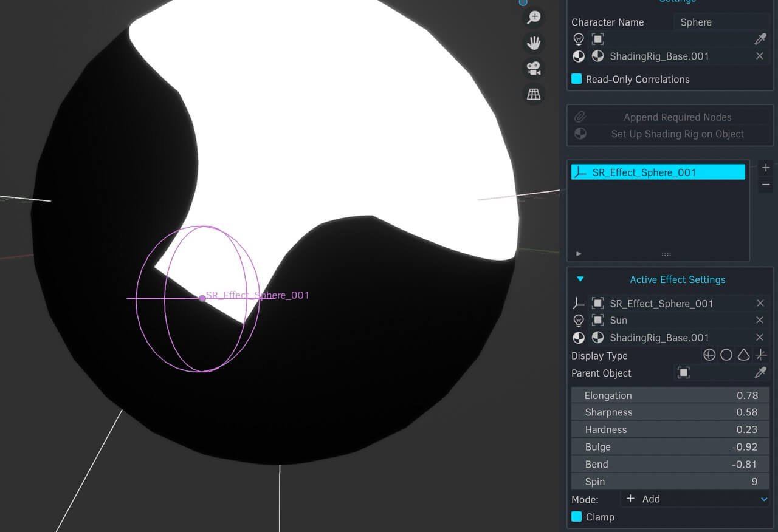The image size is (778, 532).
Task: Click the Sharpness slider at 0.58
Action: point(670,412)
